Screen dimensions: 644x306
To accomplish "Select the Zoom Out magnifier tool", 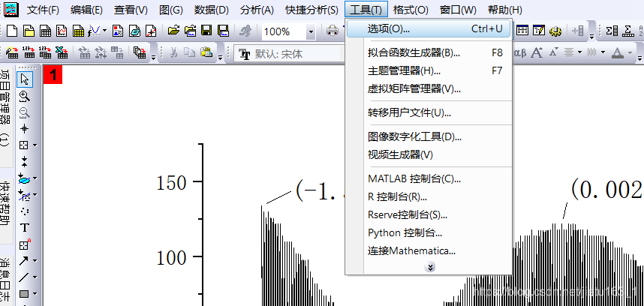I will pyautogui.click(x=25, y=112).
